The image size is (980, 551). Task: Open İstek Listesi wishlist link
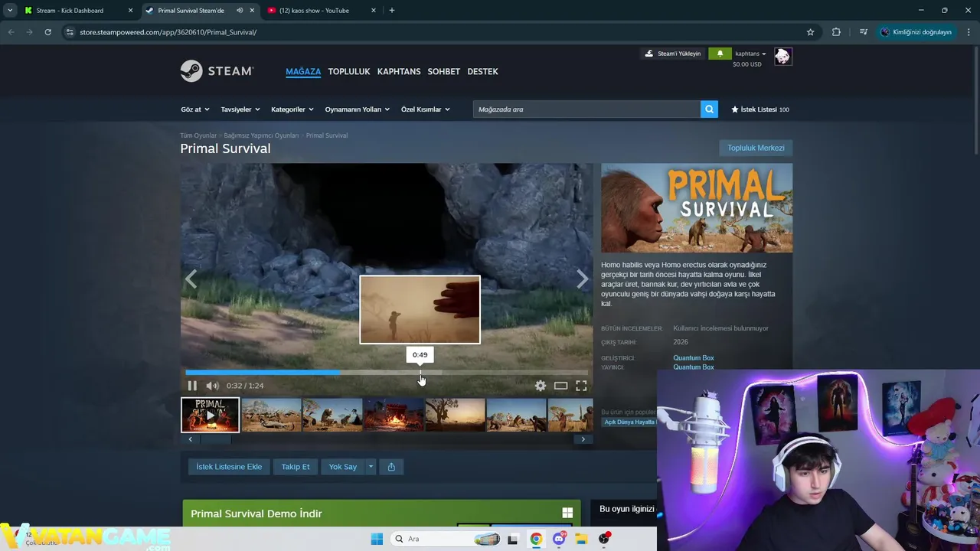[760, 109]
